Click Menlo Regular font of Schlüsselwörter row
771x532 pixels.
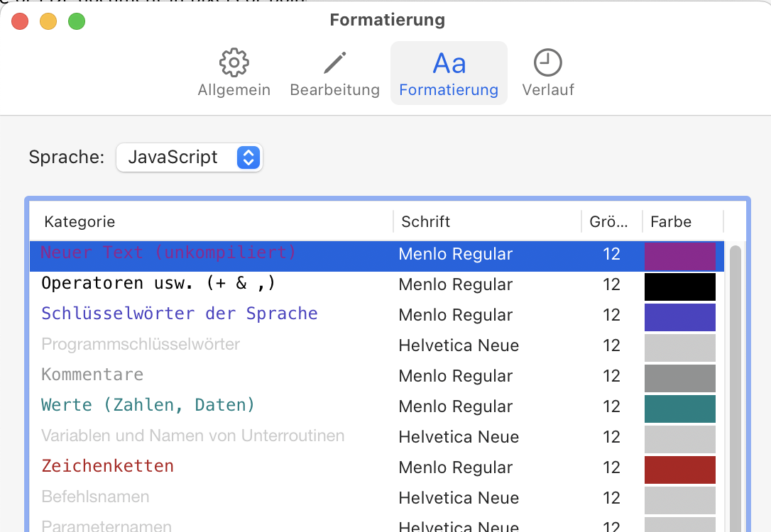pyautogui.click(x=456, y=315)
